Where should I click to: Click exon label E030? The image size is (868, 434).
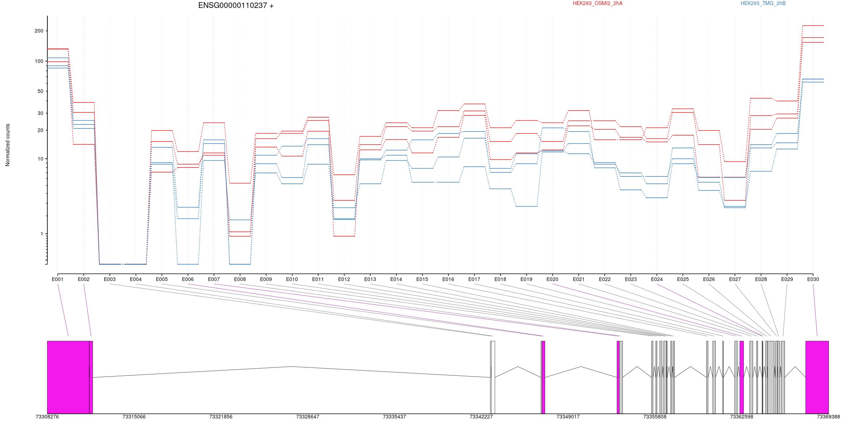pyautogui.click(x=813, y=279)
